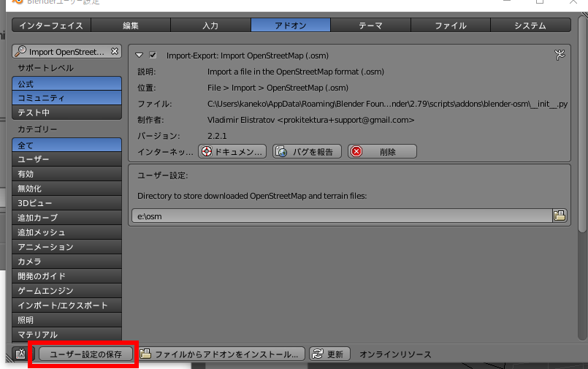The image size is (588, 369).
Task: Click the 更新 refresh button
Action: pos(329,354)
